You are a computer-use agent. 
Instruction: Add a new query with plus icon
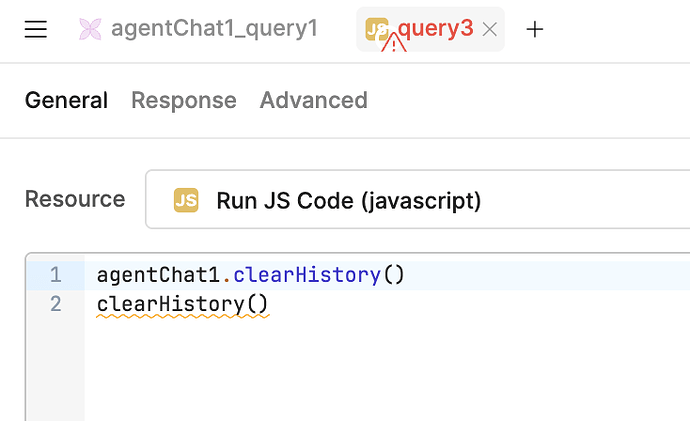(535, 29)
